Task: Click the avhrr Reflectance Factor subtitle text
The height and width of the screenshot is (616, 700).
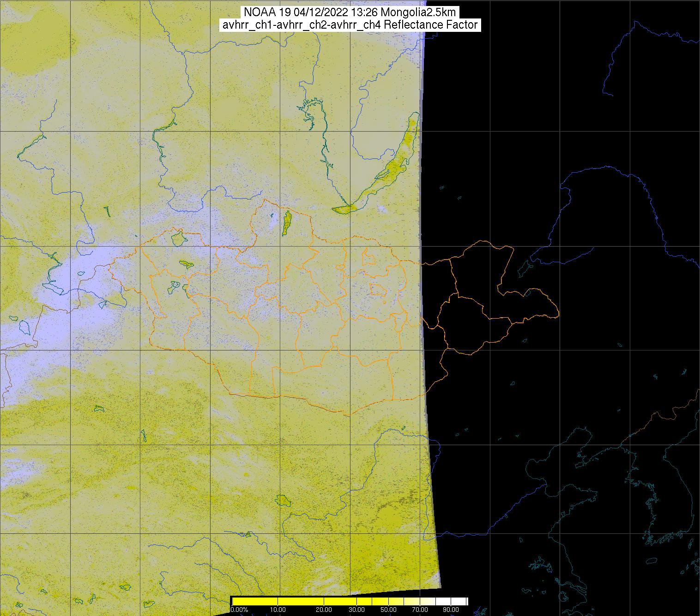Action: coord(350,25)
